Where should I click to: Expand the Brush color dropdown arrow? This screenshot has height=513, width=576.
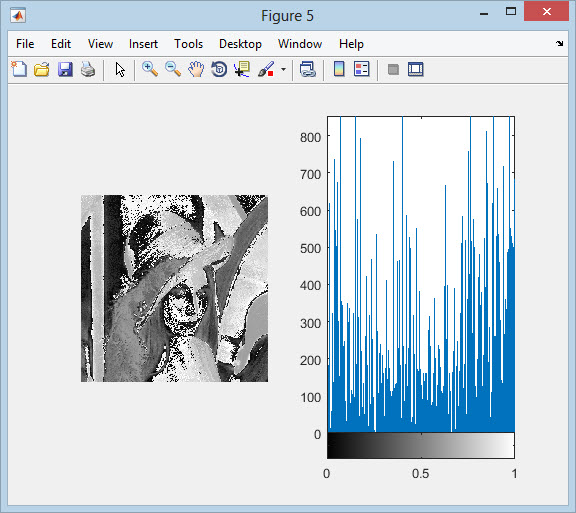pyautogui.click(x=283, y=69)
